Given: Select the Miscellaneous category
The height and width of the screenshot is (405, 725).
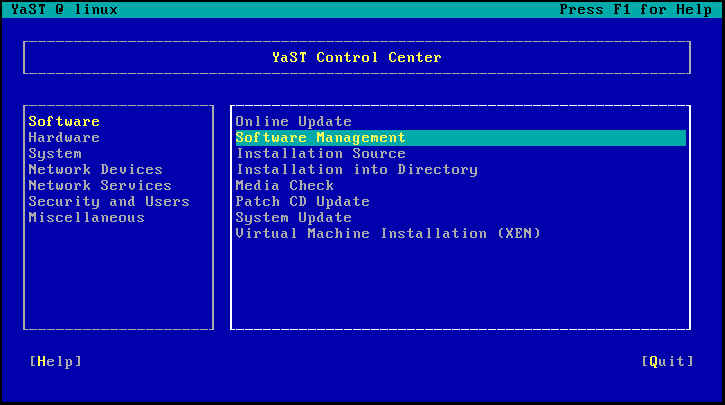Looking at the screenshot, I should pyautogui.click(x=86, y=218).
